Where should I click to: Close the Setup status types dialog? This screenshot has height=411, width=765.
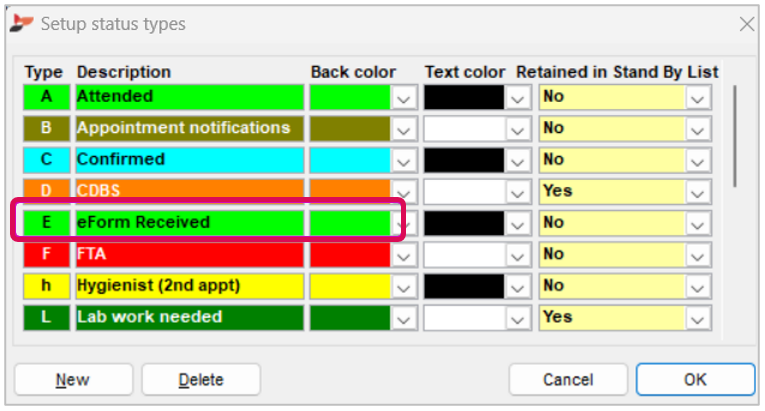745,23
